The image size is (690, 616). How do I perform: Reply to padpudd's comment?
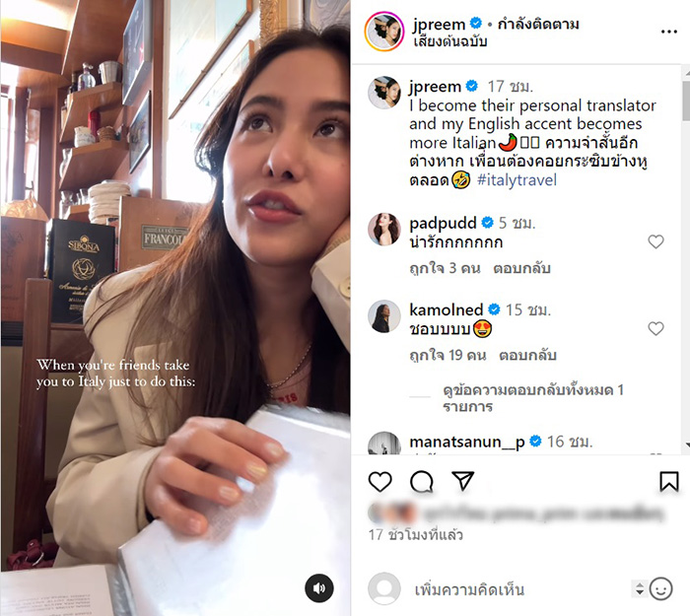tap(523, 268)
